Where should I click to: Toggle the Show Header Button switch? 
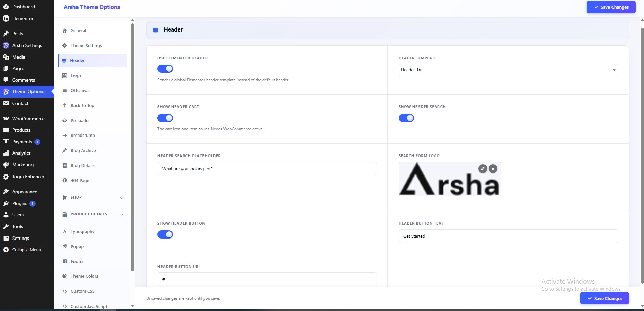click(x=165, y=234)
